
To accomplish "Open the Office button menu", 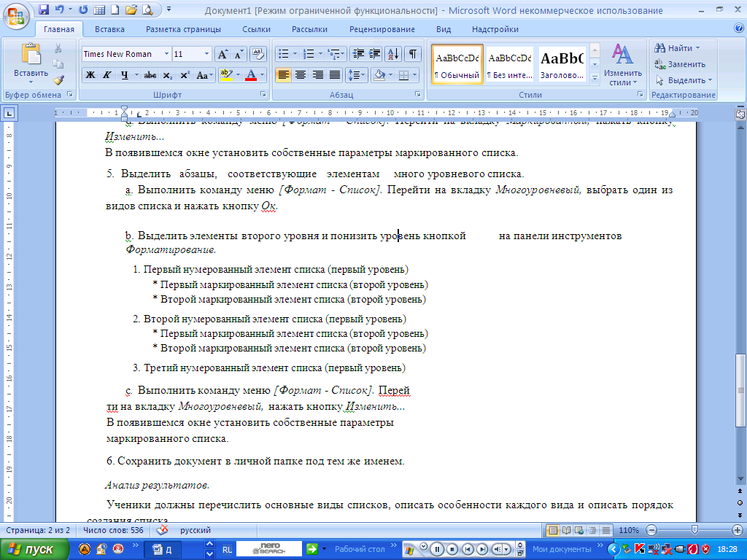I will point(16,16).
